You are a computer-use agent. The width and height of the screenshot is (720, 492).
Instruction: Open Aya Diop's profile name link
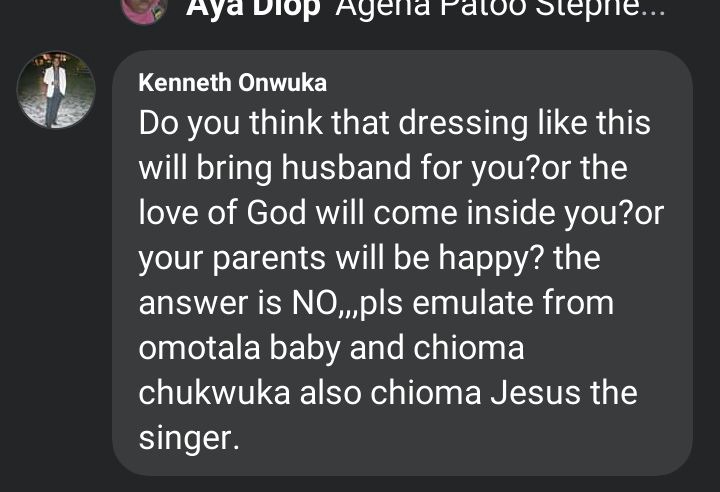253,8
